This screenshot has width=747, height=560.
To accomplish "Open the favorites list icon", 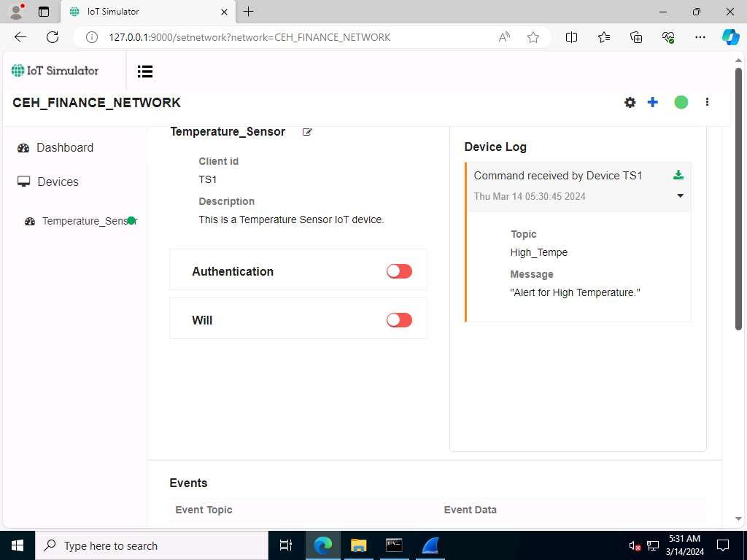I will (603, 37).
